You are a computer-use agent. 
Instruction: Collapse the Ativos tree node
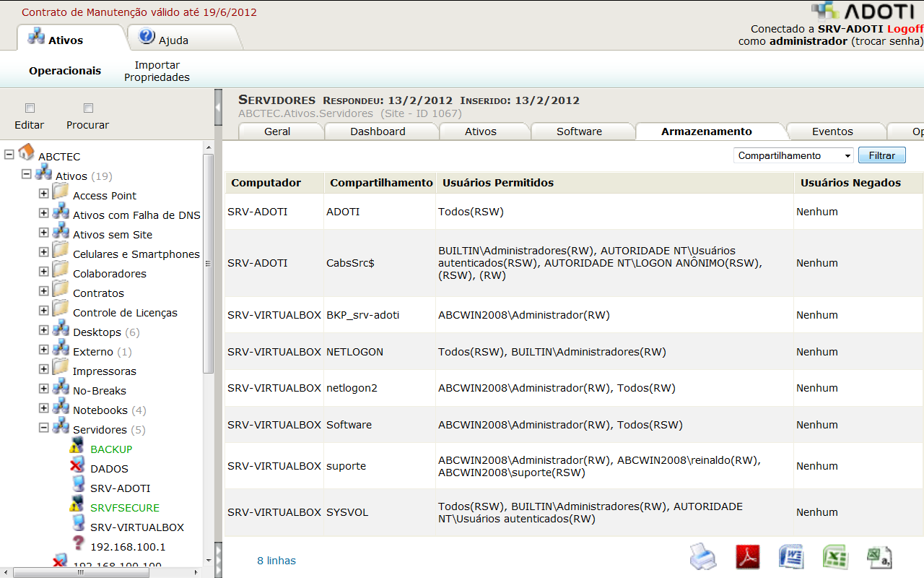27,173
